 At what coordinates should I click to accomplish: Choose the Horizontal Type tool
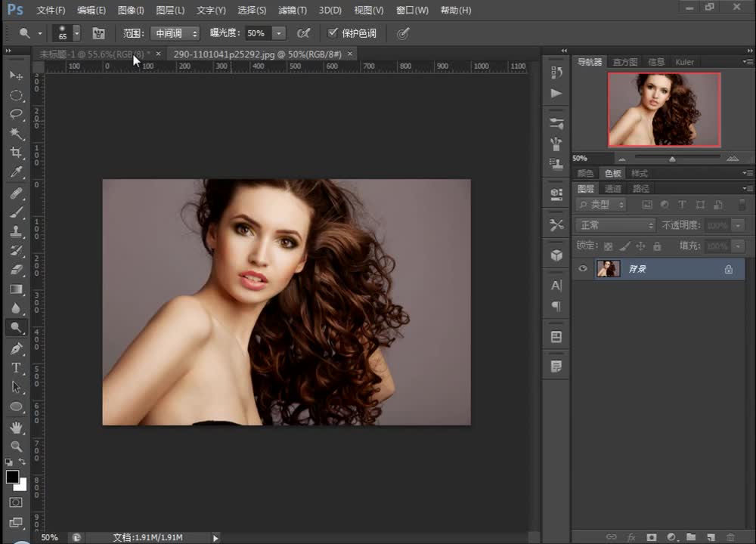[x=16, y=368]
